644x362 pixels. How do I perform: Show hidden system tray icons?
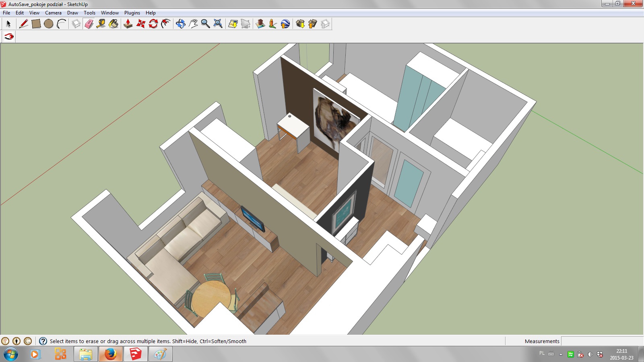pyautogui.click(x=561, y=354)
